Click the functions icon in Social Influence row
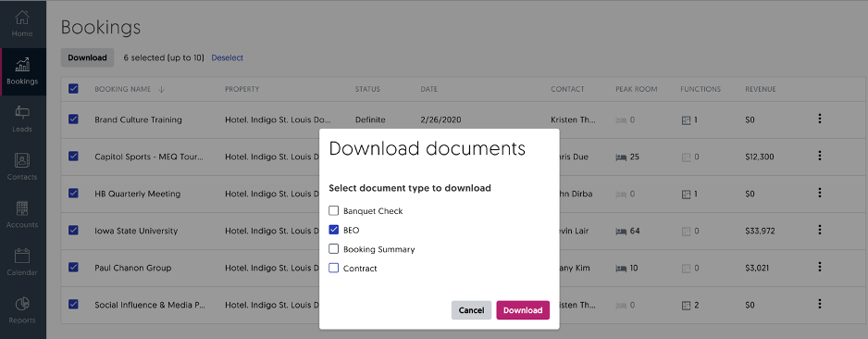This screenshot has width=868, height=339. (686, 306)
